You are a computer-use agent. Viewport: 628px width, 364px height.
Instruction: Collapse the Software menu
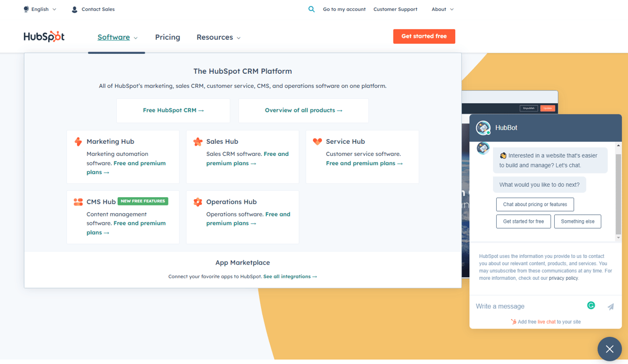[117, 37]
